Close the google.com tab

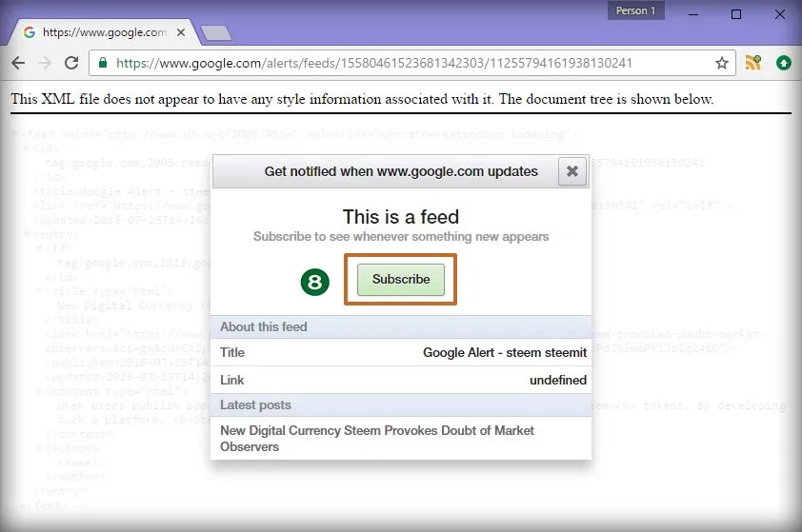tap(181, 32)
